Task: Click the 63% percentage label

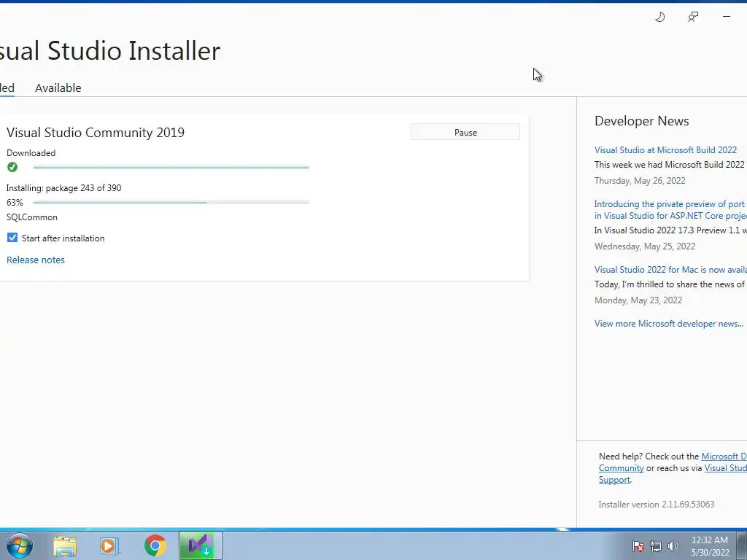Action: [x=15, y=203]
